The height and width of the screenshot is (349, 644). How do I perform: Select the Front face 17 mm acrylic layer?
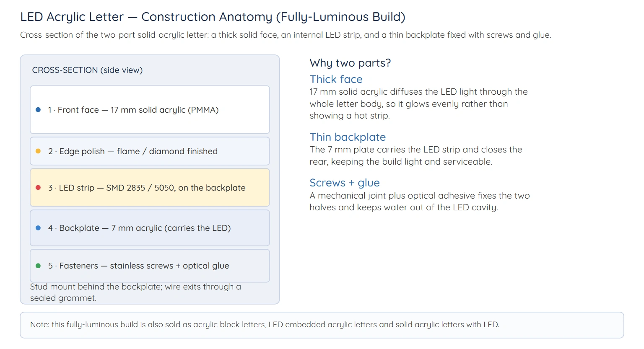tap(150, 110)
